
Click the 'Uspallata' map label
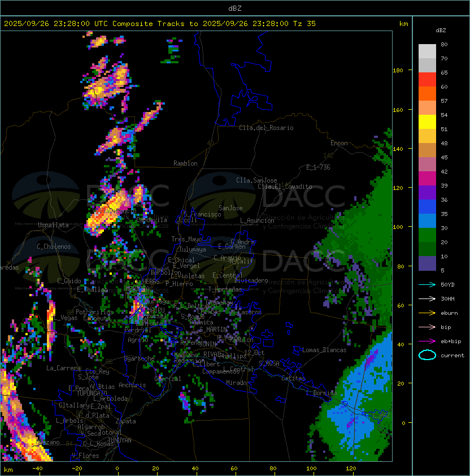coord(53,225)
